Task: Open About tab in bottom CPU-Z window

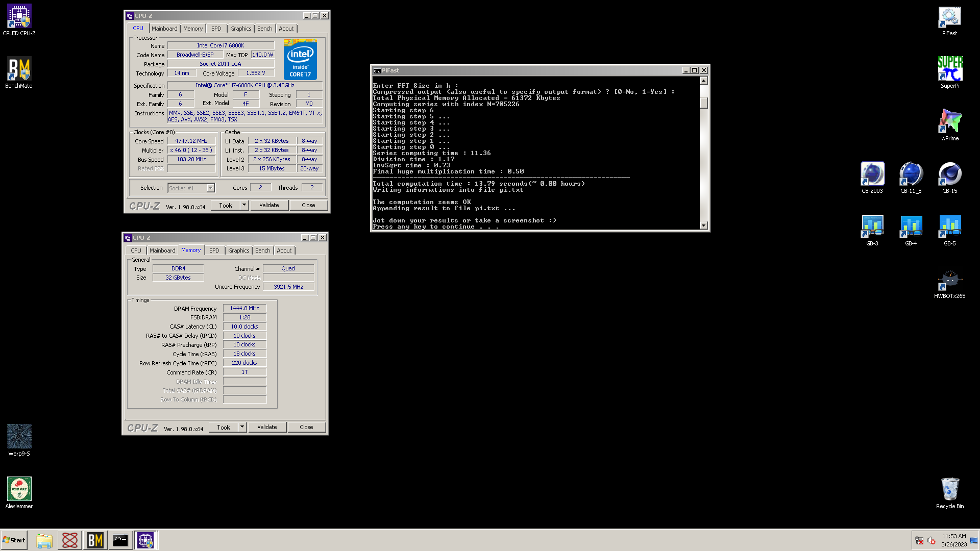Action: [x=284, y=251]
